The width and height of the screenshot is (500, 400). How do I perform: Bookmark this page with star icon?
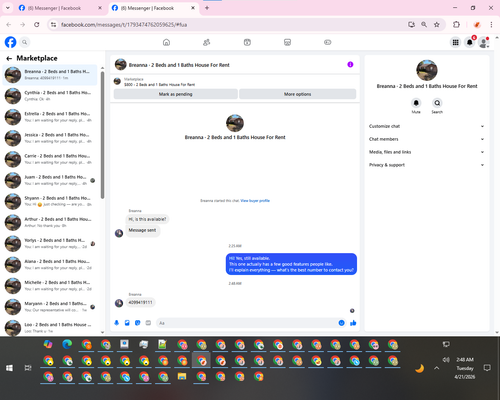point(437,24)
